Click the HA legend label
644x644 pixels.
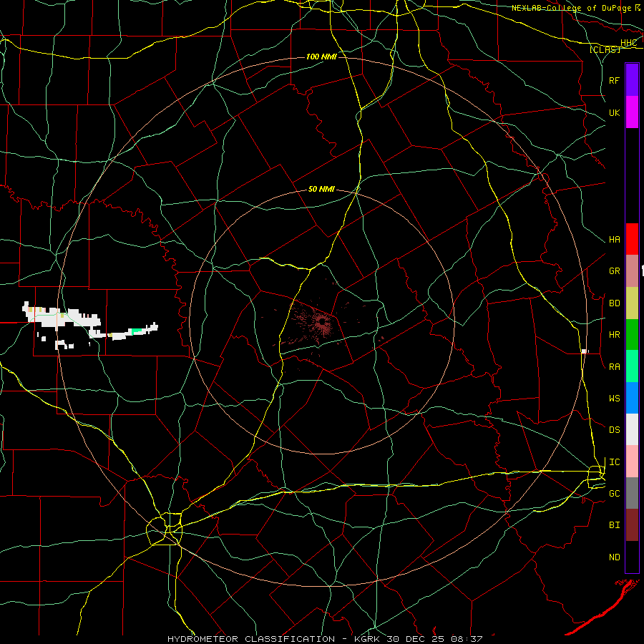coord(614,240)
